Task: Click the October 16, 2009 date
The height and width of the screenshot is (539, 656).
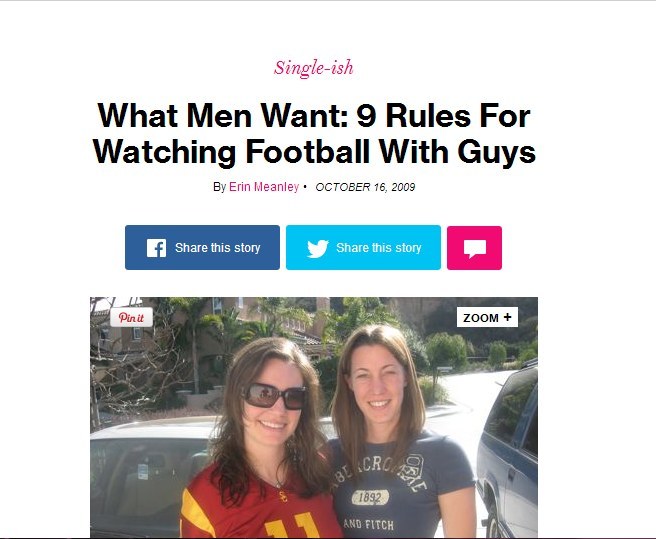Action: click(x=365, y=187)
